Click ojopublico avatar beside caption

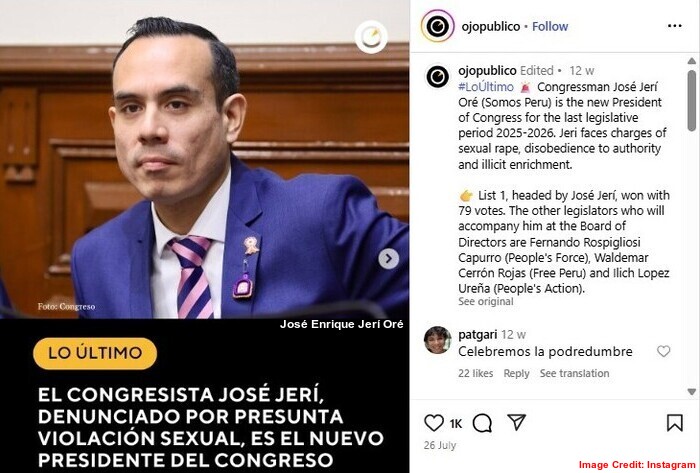tap(438, 77)
